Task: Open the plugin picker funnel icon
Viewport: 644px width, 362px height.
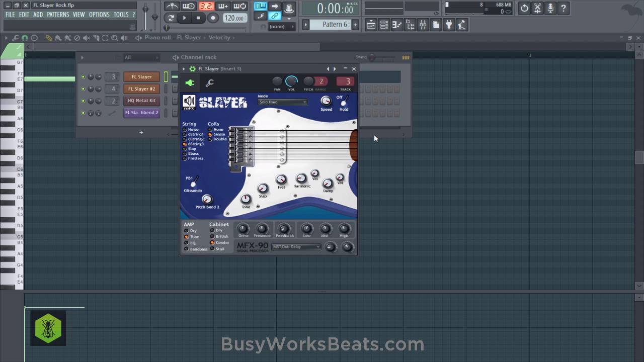Action: (449, 25)
